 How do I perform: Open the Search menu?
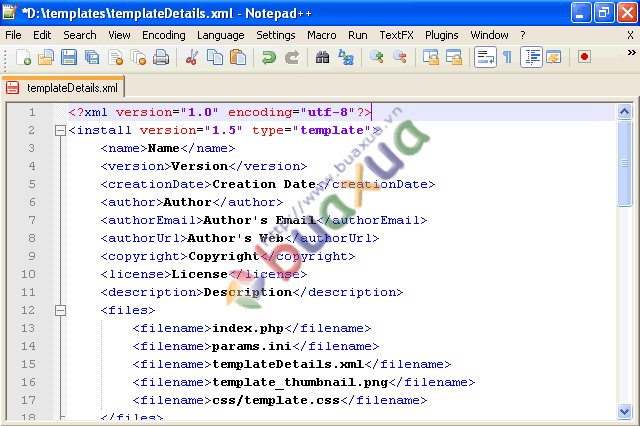point(80,35)
